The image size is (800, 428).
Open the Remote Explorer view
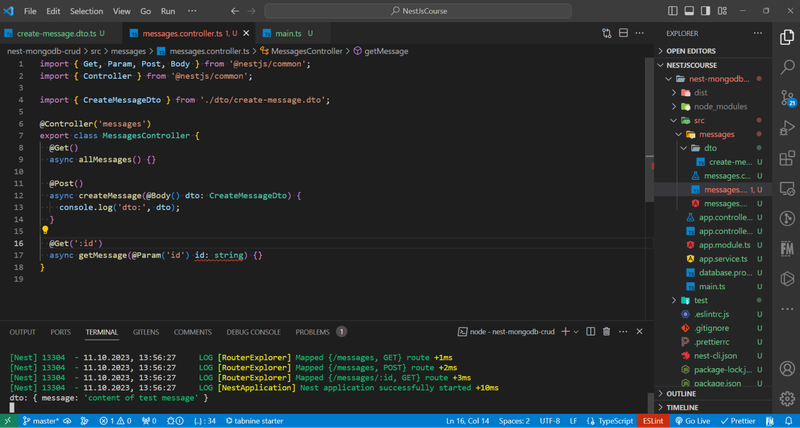click(x=787, y=188)
